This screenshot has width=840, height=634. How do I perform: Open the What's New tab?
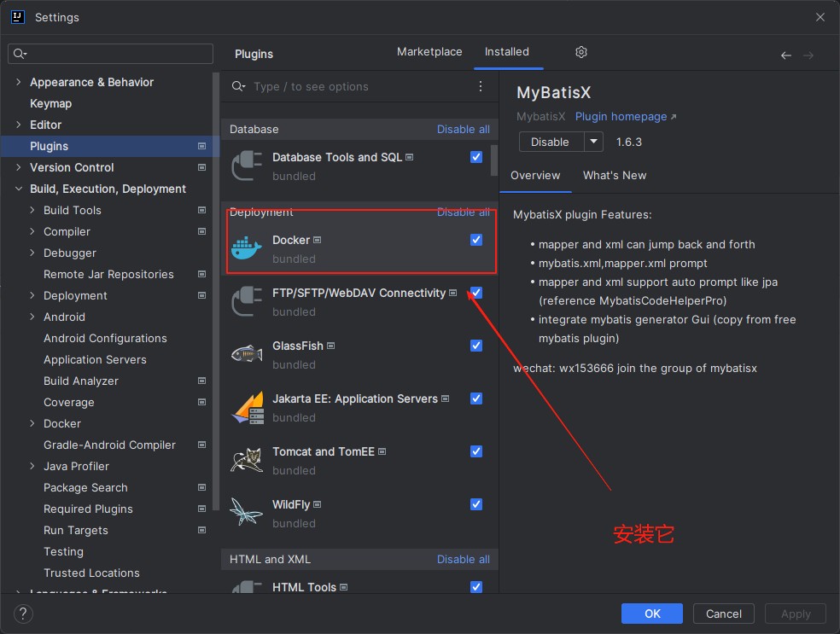(x=615, y=176)
